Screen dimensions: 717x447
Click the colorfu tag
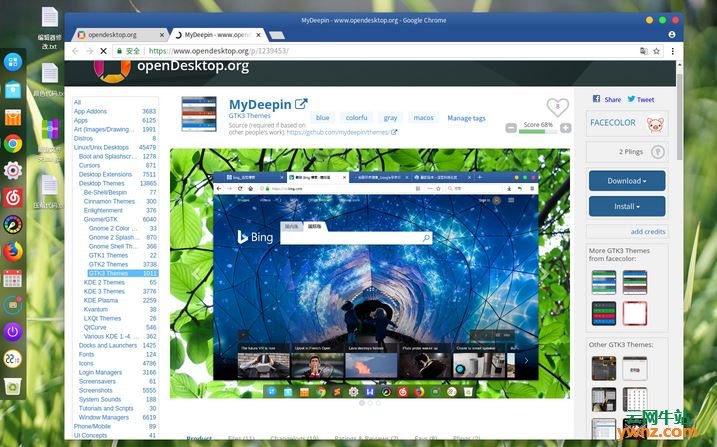[x=356, y=117]
